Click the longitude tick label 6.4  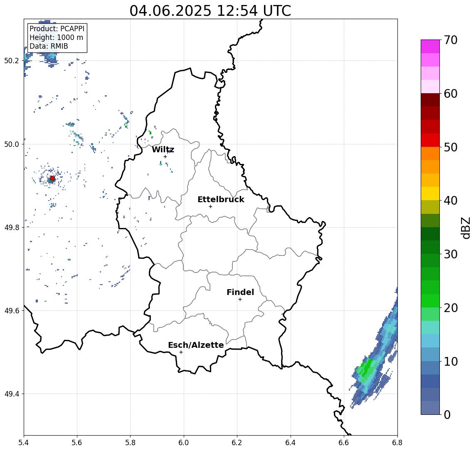click(x=291, y=443)
